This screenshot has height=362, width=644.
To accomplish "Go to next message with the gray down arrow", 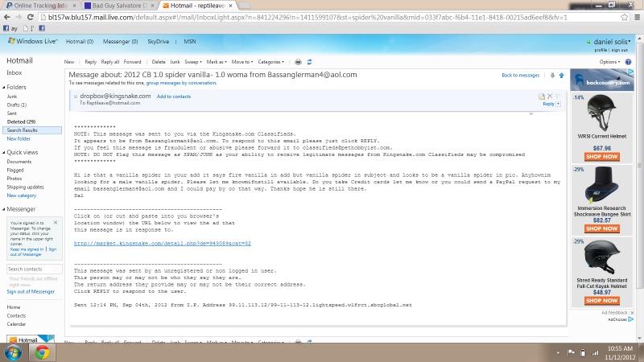I will click(x=552, y=75).
